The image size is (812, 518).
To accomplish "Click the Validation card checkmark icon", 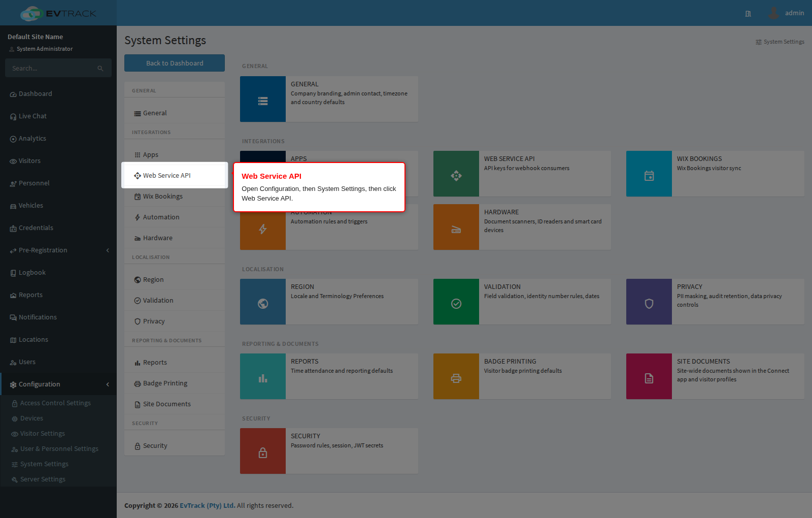I will click(456, 304).
